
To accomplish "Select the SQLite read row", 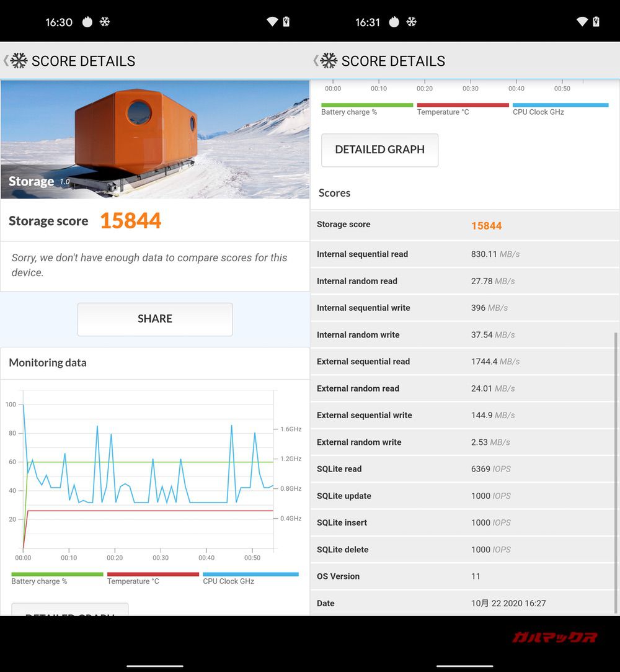I will pyautogui.click(x=464, y=469).
